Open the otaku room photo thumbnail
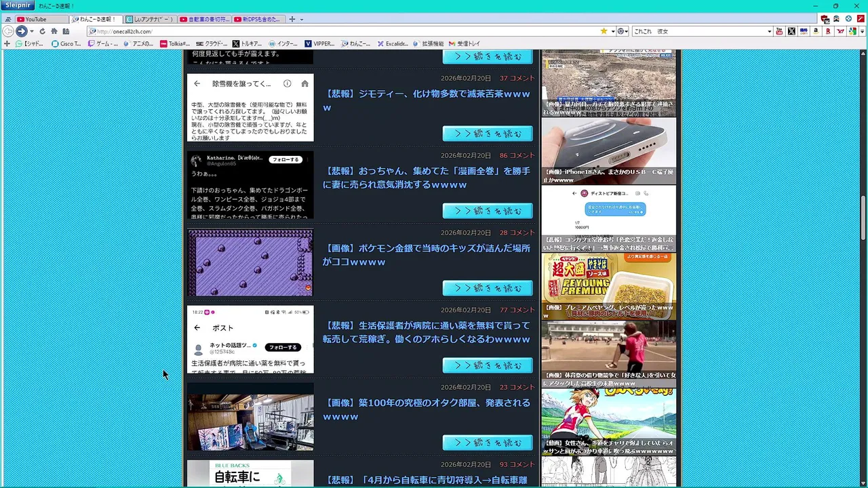The height and width of the screenshot is (488, 868). [250, 417]
